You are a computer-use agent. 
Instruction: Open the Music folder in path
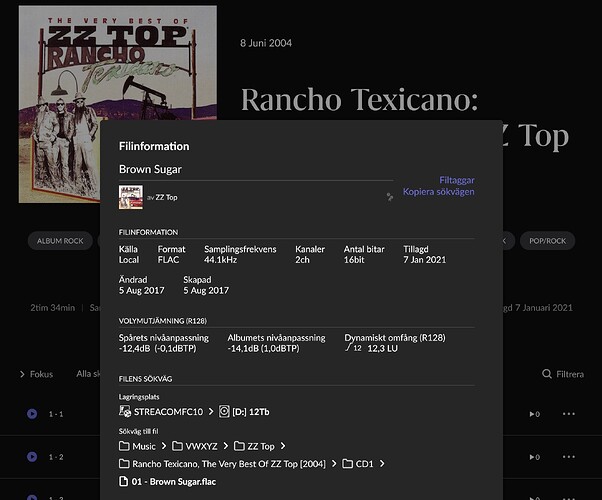coord(137,446)
